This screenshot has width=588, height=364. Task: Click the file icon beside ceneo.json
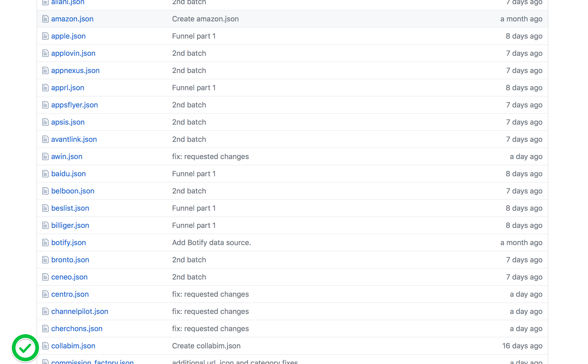[45, 277]
